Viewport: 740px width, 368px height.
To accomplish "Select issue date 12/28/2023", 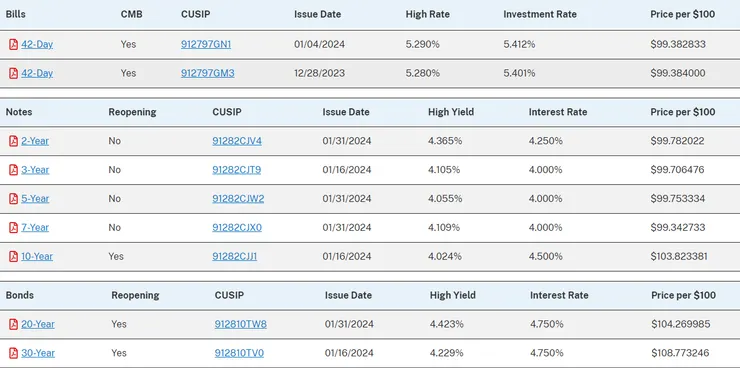I will 320,73.
